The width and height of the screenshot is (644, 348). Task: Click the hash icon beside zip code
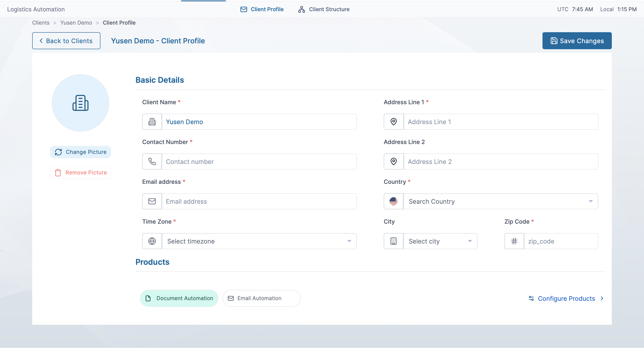(514, 241)
